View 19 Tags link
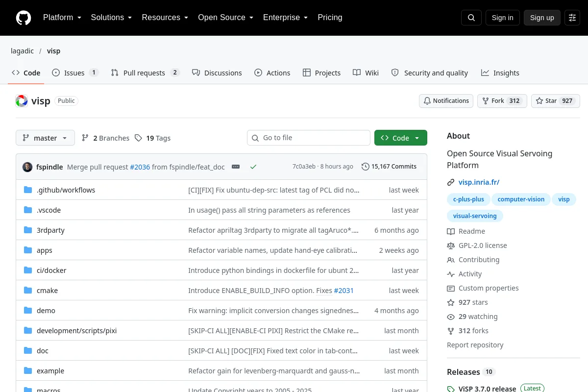The image size is (588, 392). 153,138
